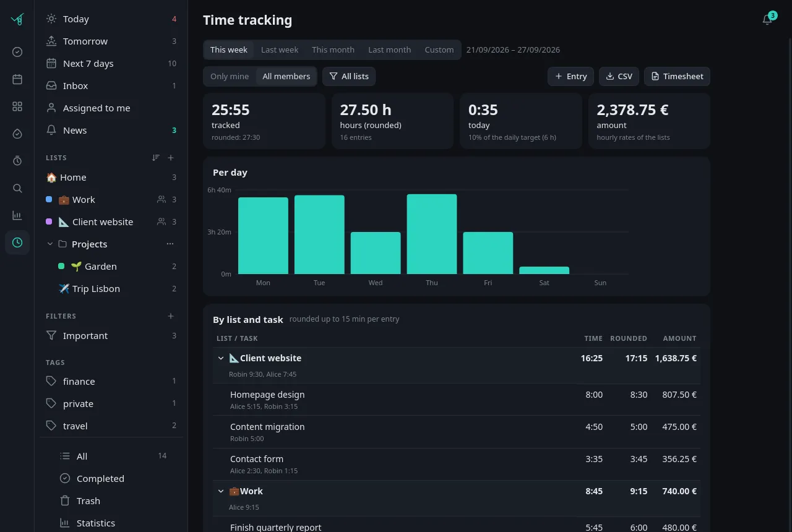Click the tag icon next to finance

51,381
